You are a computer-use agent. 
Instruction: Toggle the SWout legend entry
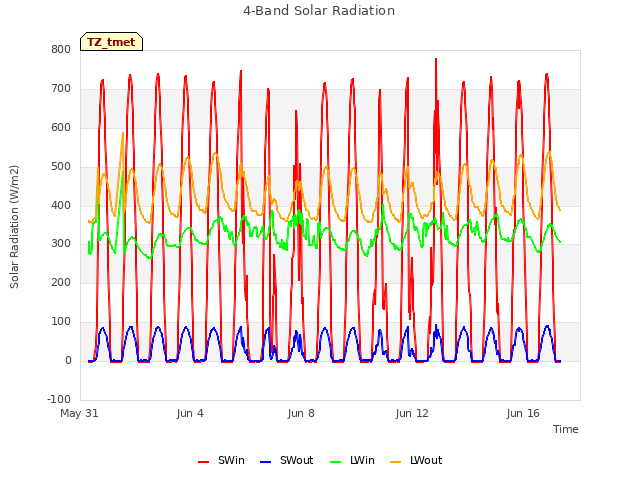287,460
